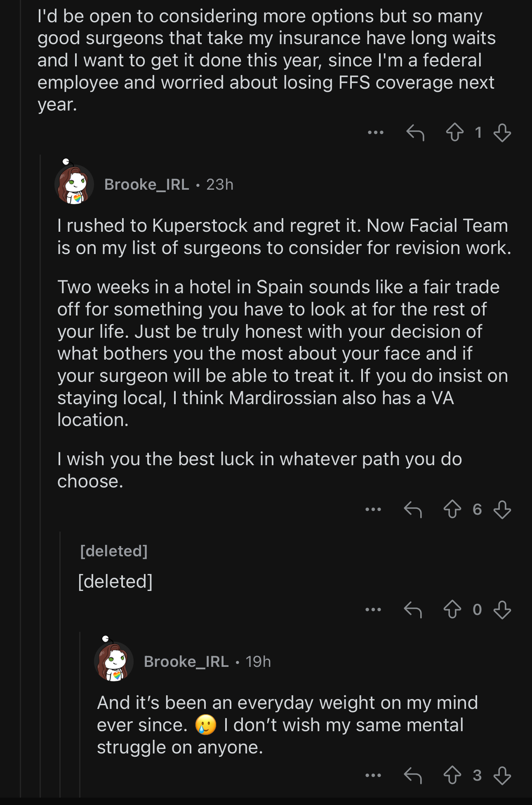This screenshot has width=532, height=805.
Task: Tap Brooke_IRL username on 19h comment
Action: point(186,661)
